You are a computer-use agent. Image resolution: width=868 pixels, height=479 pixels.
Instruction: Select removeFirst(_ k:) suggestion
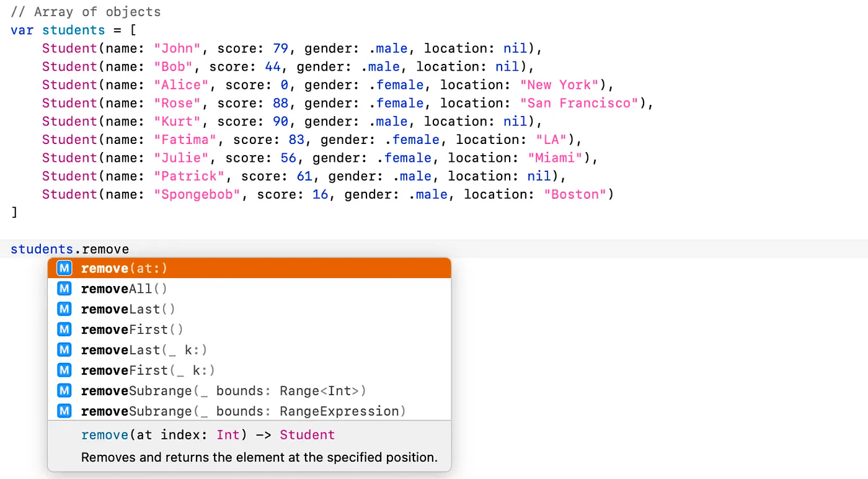point(249,370)
